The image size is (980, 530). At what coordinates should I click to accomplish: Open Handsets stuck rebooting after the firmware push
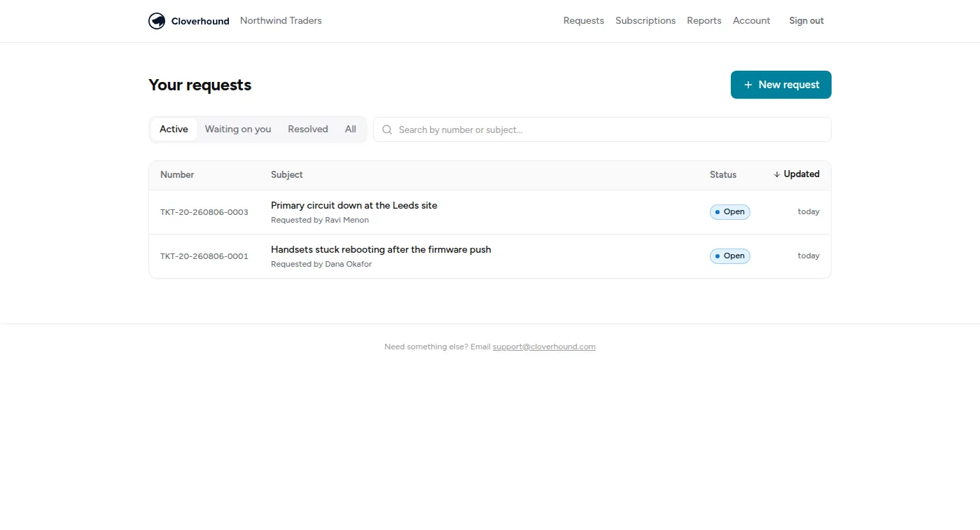pyautogui.click(x=381, y=249)
